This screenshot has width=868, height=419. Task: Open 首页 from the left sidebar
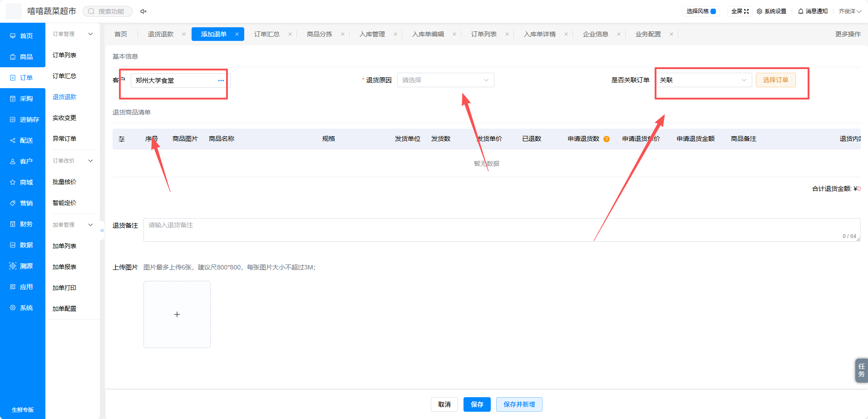coord(22,36)
